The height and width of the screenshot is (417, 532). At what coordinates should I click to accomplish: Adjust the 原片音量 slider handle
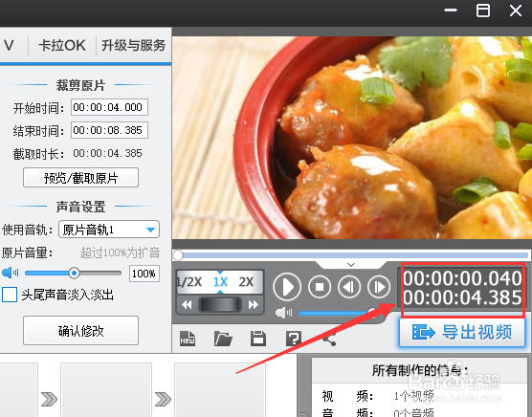[74, 273]
